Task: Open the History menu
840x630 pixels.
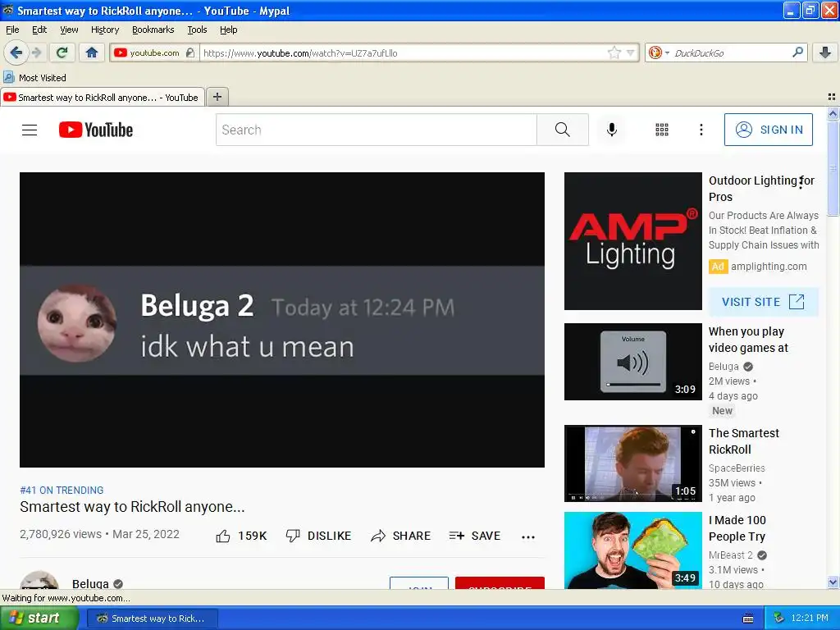Action: (105, 30)
